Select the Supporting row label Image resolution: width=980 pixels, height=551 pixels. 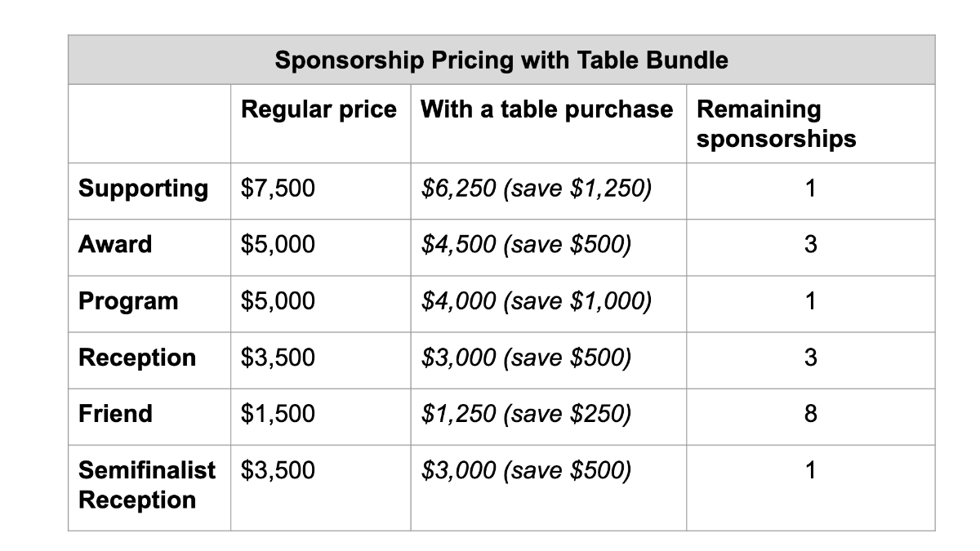click(x=144, y=189)
